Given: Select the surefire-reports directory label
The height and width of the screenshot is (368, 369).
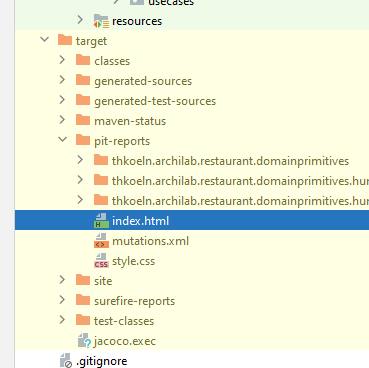Looking at the screenshot, I should [134, 301].
